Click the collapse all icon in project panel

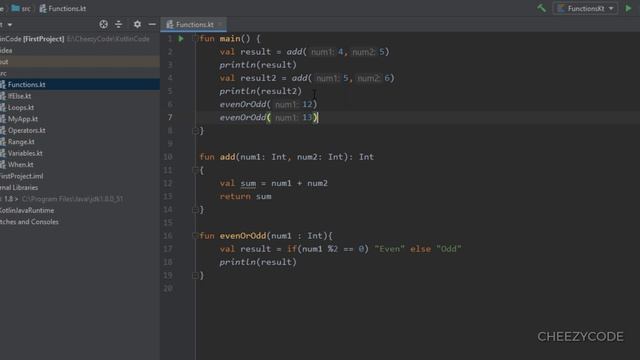pyautogui.click(x=118, y=24)
